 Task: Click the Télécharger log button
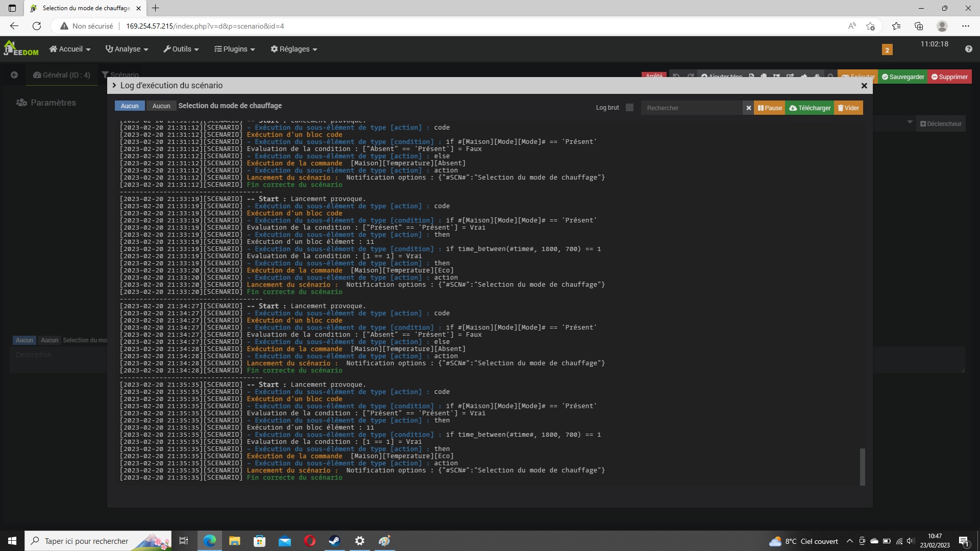[810, 108]
